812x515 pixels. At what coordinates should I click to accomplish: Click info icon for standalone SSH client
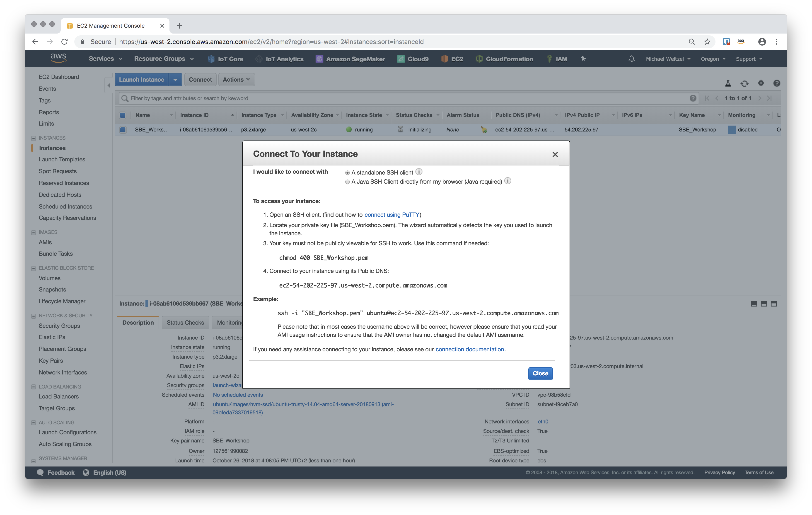tap(418, 172)
